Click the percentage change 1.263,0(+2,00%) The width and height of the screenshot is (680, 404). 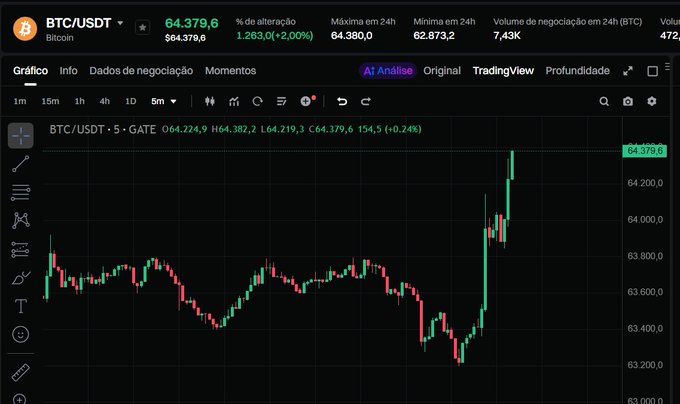click(x=275, y=36)
